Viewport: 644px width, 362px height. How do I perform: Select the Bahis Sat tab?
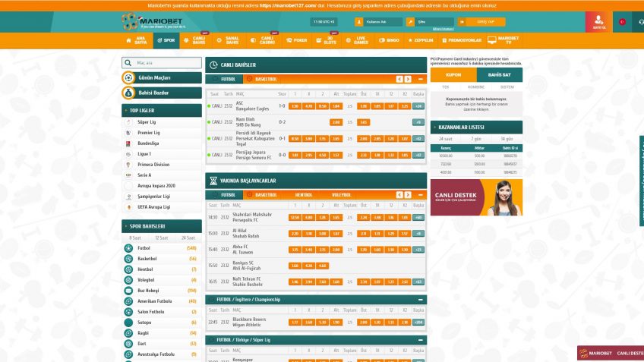tap(500, 74)
